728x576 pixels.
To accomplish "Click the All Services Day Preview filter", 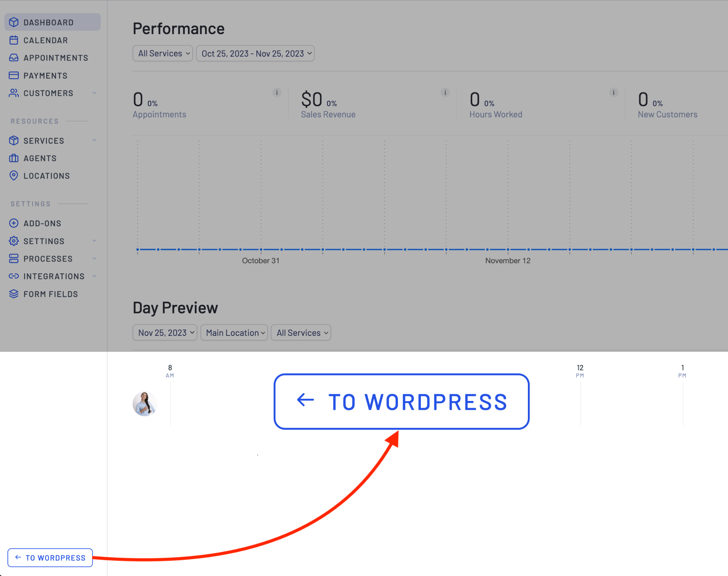I will pos(302,333).
